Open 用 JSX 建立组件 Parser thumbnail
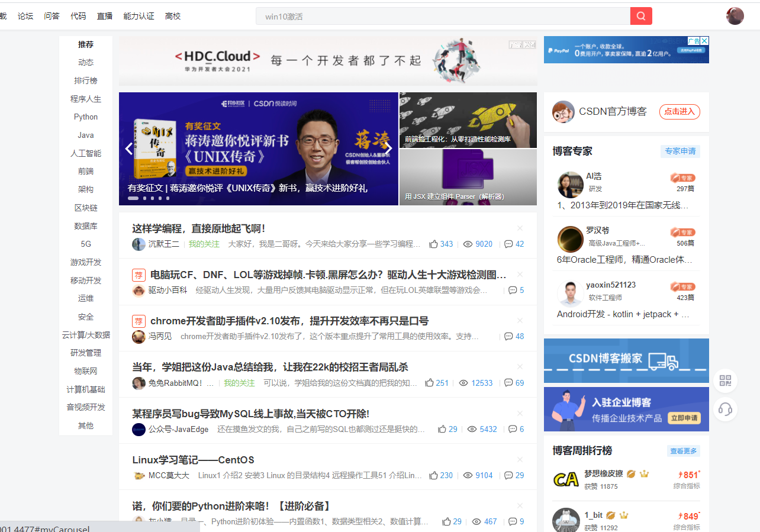This screenshot has height=532, width=760. (468, 177)
